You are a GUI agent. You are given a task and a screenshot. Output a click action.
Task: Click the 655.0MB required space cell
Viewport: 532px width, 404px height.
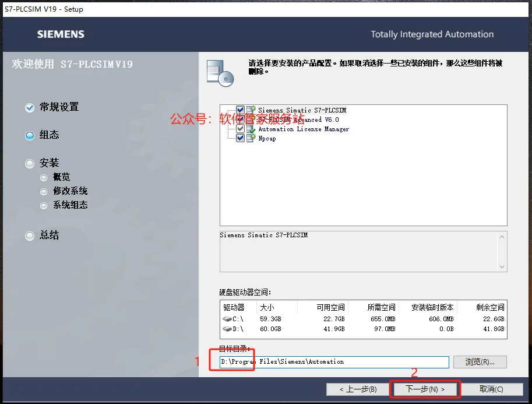[x=383, y=319]
